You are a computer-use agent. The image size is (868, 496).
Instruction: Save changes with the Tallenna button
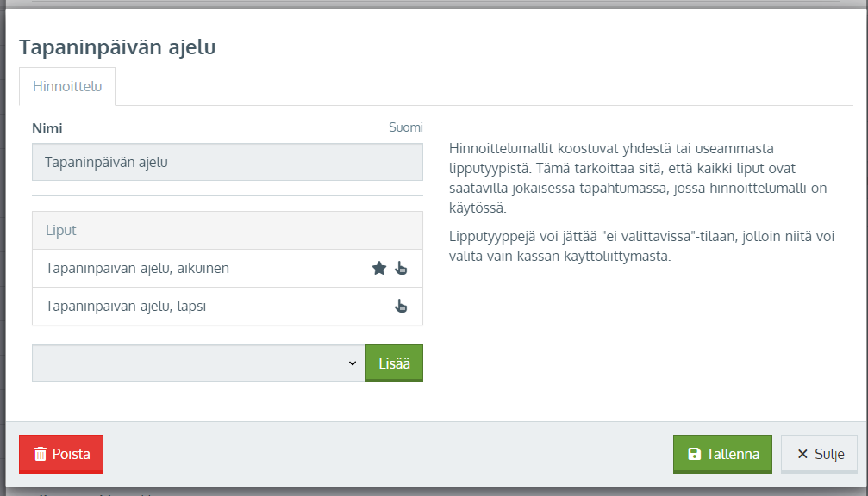click(x=722, y=454)
